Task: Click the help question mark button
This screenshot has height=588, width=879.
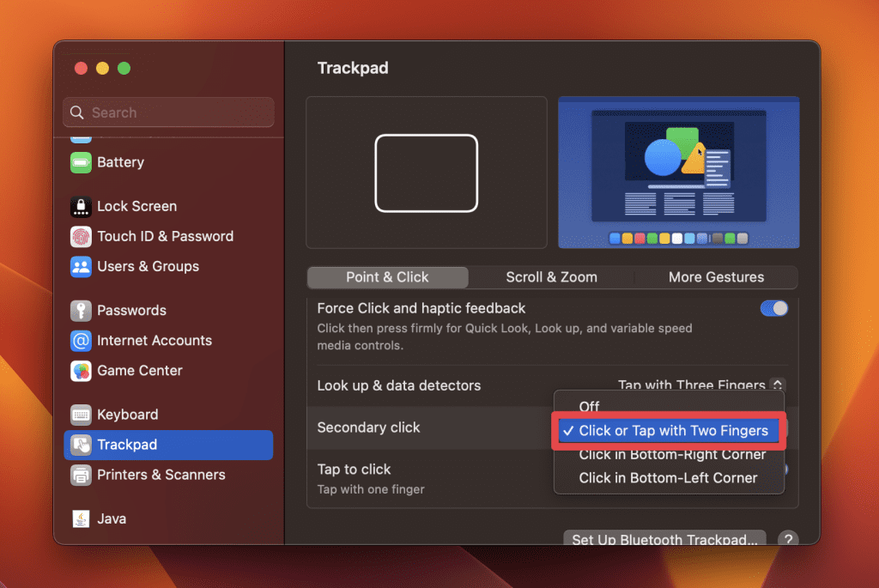Action: [787, 539]
